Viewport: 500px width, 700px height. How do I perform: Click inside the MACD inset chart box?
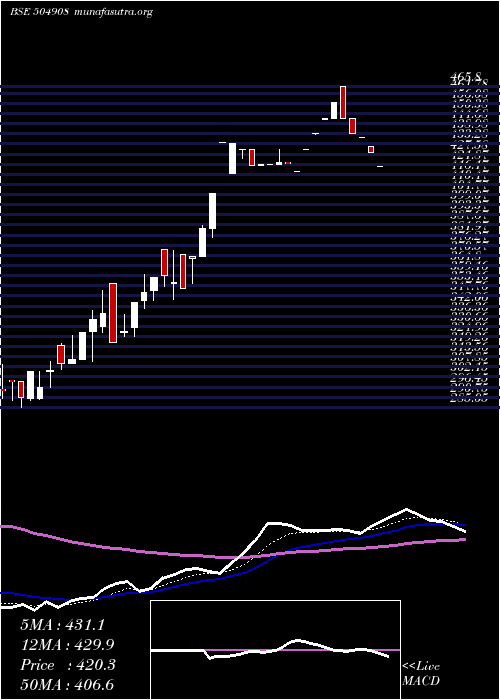pyautogui.click(x=275, y=650)
